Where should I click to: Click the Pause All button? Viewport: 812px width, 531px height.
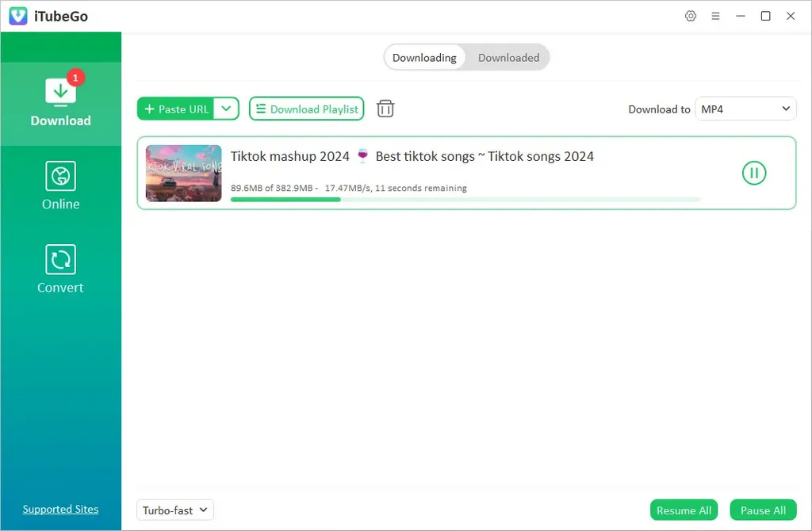(763, 510)
